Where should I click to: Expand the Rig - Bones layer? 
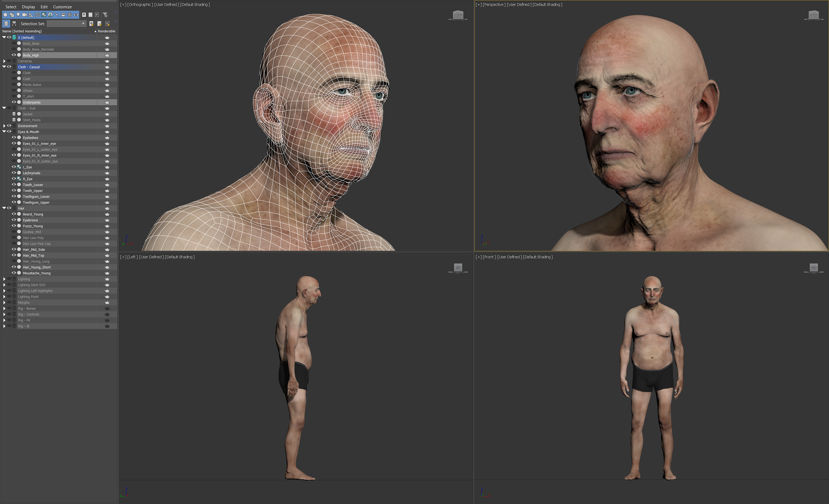(4, 308)
